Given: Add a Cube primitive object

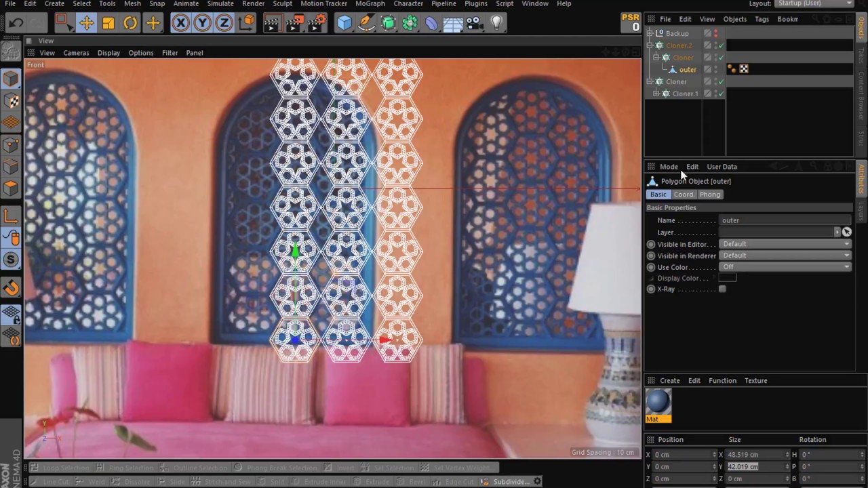Looking at the screenshot, I should click(344, 23).
